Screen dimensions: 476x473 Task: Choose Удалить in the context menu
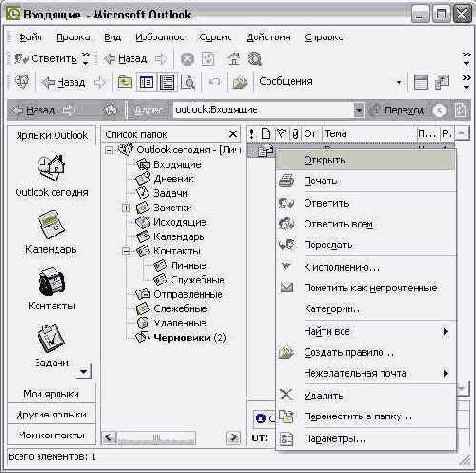coord(366,396)
